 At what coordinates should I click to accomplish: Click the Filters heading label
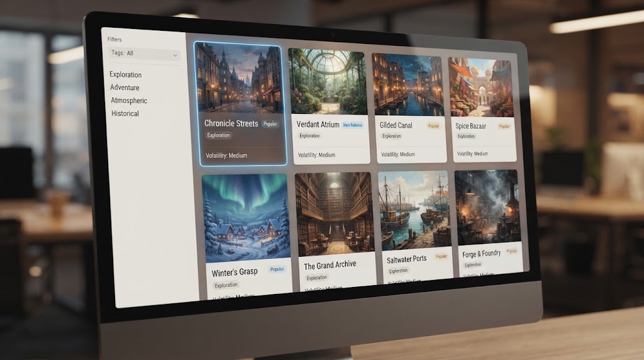(114, 40)
